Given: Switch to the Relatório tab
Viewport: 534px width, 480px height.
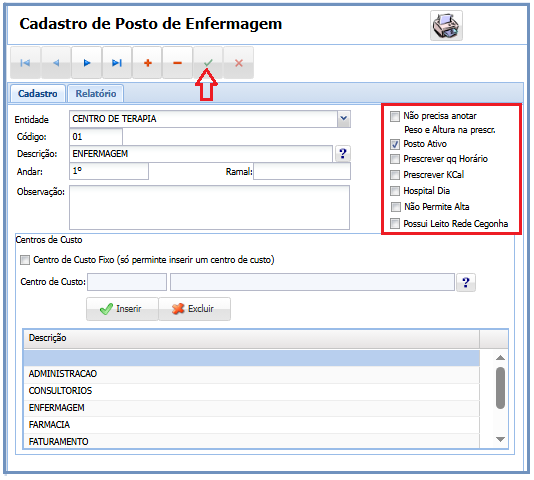Looking at the screenshot, I should coord(96,93).
